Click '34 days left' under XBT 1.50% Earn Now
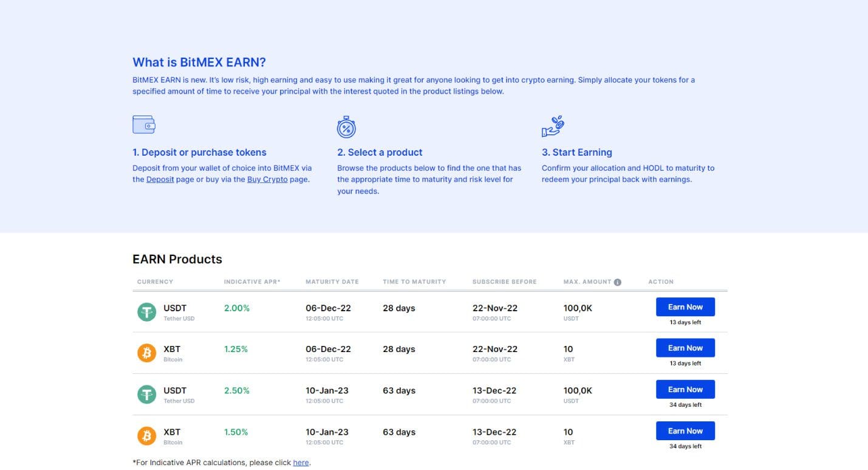Screen dimensions: 868x470 click(685, 447)
